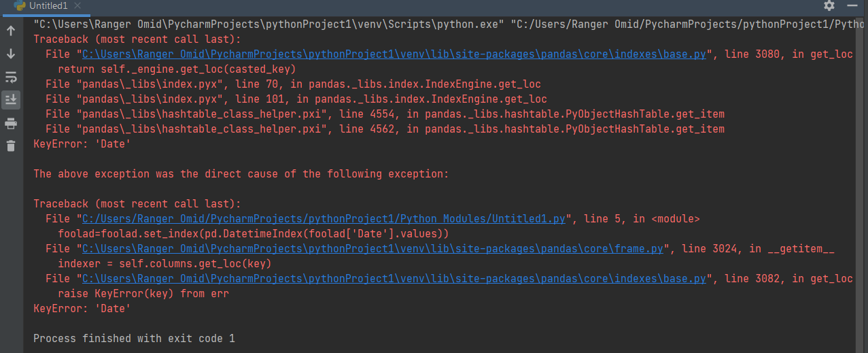Print the console output
Viewport: 868px width, 353px height.
(11, 123)
